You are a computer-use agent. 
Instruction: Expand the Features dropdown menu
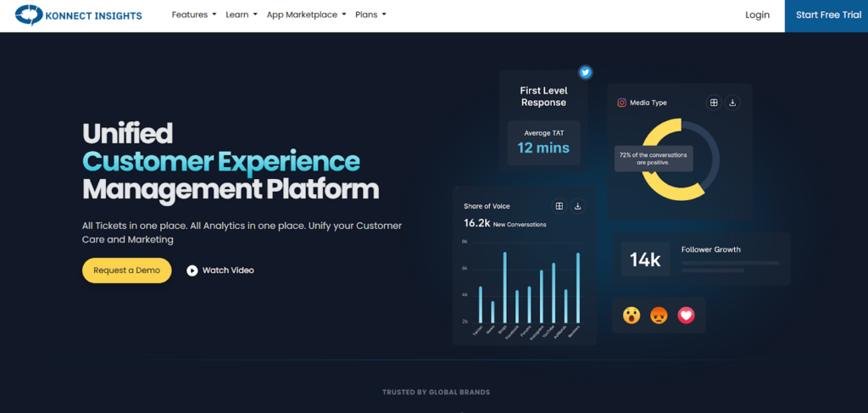pyautogui.click(x=194, y=15)
